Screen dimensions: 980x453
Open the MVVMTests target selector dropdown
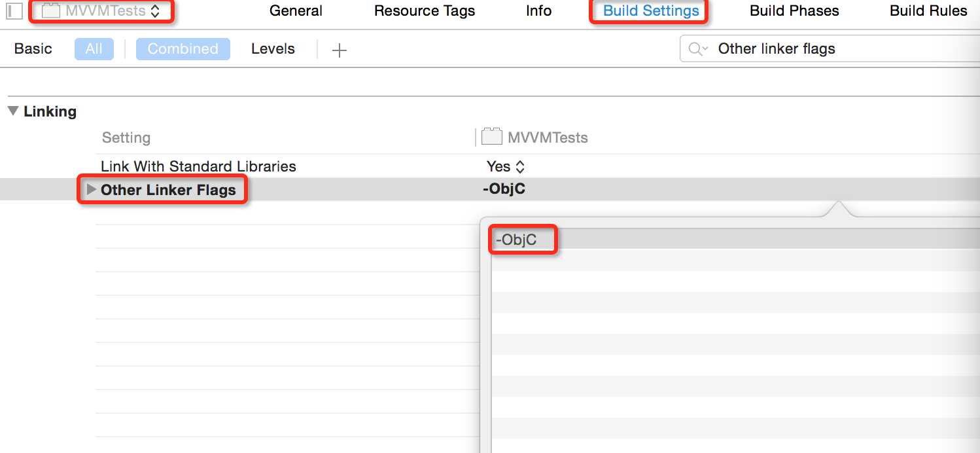(102, 11)
